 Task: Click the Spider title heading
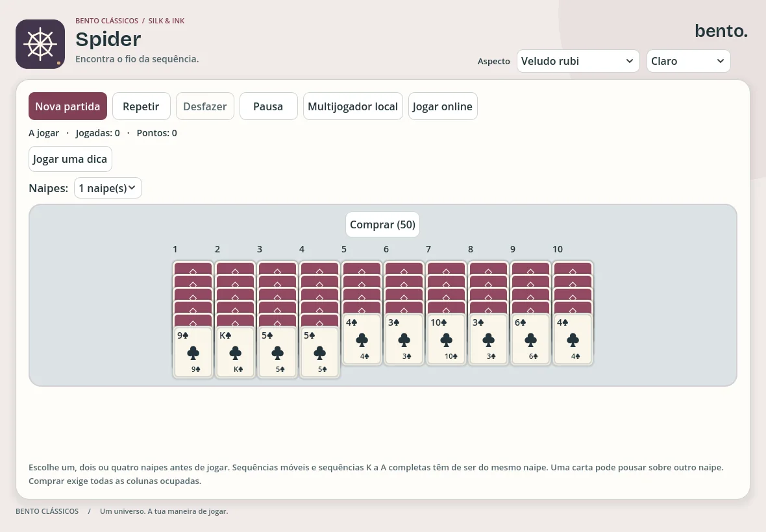tap(108, 39)
